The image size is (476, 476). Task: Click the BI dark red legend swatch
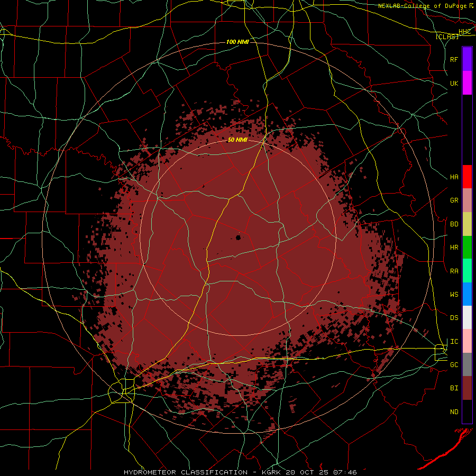467,388
